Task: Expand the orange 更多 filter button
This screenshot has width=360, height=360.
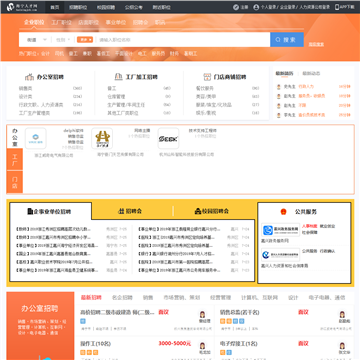Action: click(x=85, y=40)
